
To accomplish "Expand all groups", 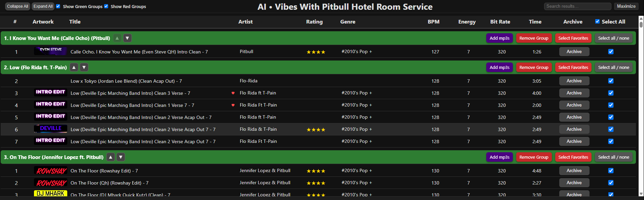I will click(43, 6).
